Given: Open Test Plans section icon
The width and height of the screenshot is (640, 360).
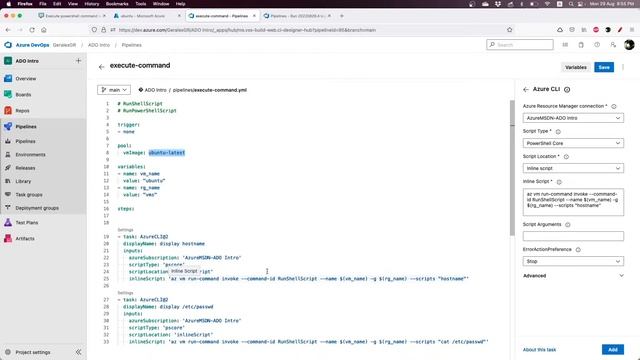Looking at the screenshot, I should coord(8,222).
